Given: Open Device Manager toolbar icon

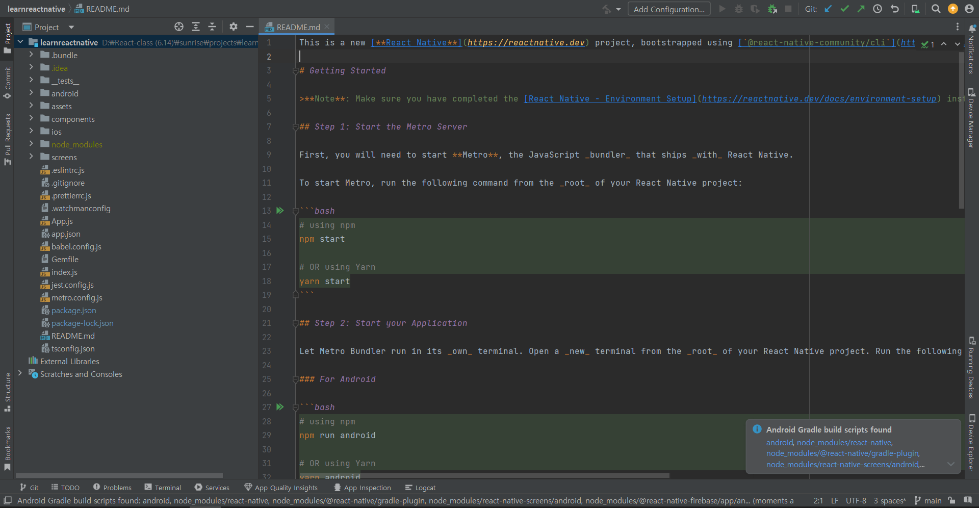Looking at the screenshot, I should point(915,9).
